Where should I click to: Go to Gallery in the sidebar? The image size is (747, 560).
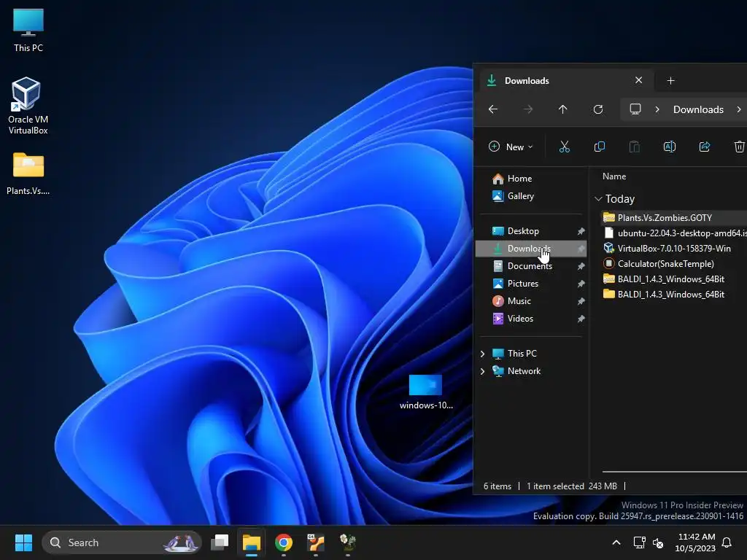520,196
